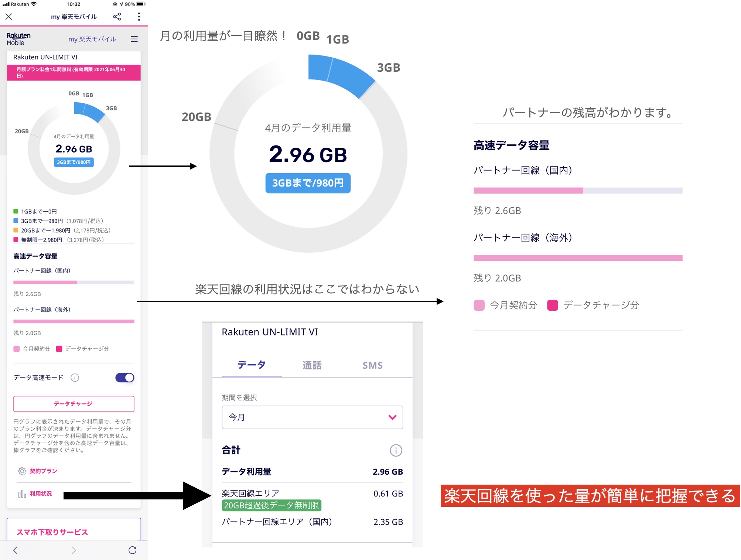The image size is (741, 560).
Task: Tap the large 3GBまで/980円 badge
Action: pos(308,183)
